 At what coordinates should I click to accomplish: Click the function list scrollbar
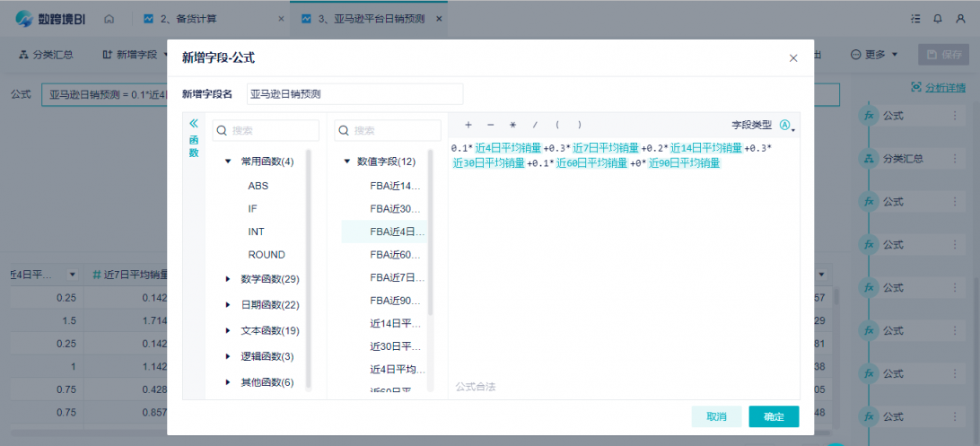click(308, 268)
